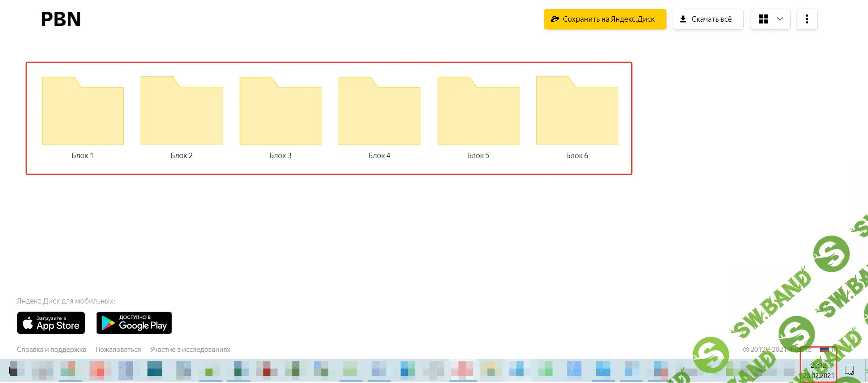The height and width of the screenshot is (383, 868).
Task: Select the Блок 1 folder name label
Action: pyautogui.click(x=82, y=155)
